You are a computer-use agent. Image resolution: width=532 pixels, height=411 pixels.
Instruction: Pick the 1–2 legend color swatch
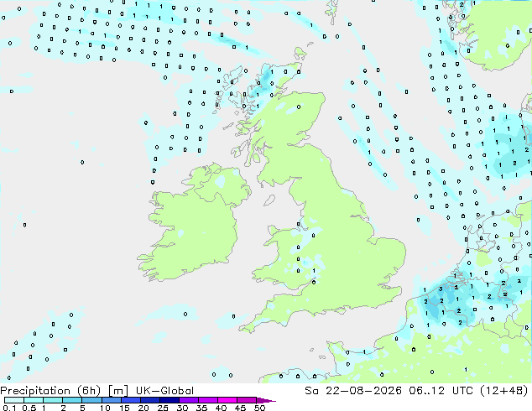coord(53,400)
